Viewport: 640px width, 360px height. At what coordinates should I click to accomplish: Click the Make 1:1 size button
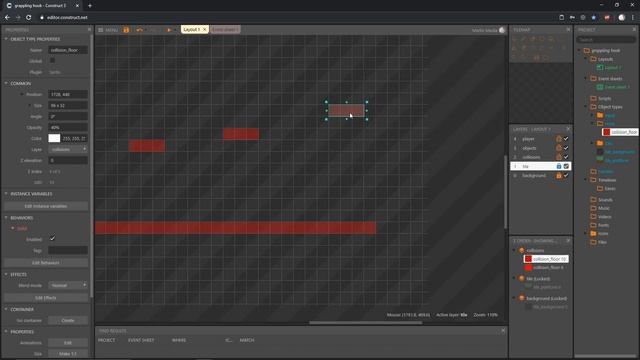pyautogui.click(x=68, y=354)
